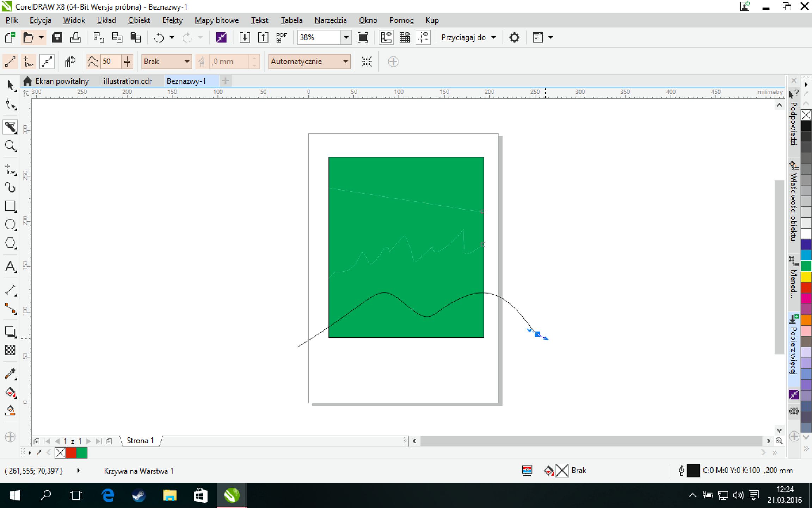Open the Przyciągaj do dropdown

click(x=468, y=37)
